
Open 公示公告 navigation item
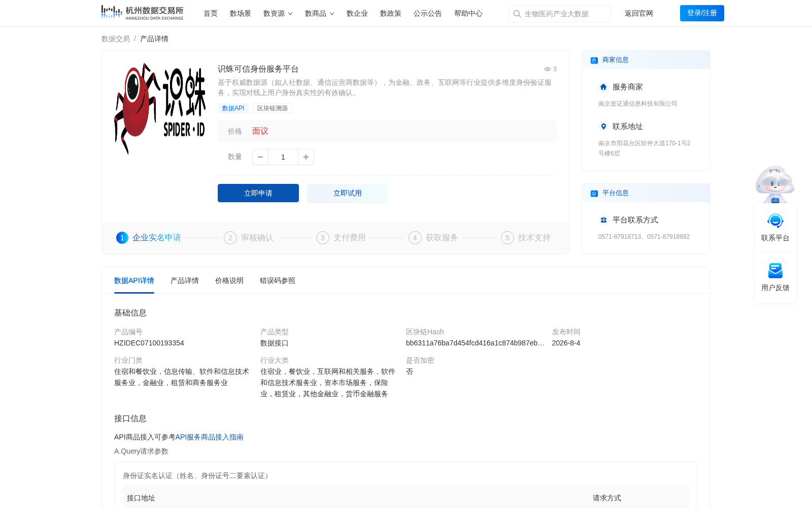[428, 13]
